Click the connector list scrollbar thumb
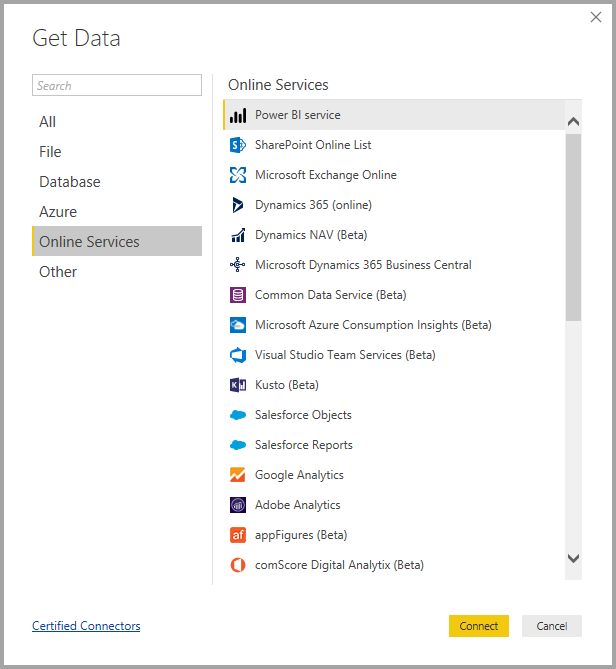Screen dimensions: 616x669 point(573,225)
